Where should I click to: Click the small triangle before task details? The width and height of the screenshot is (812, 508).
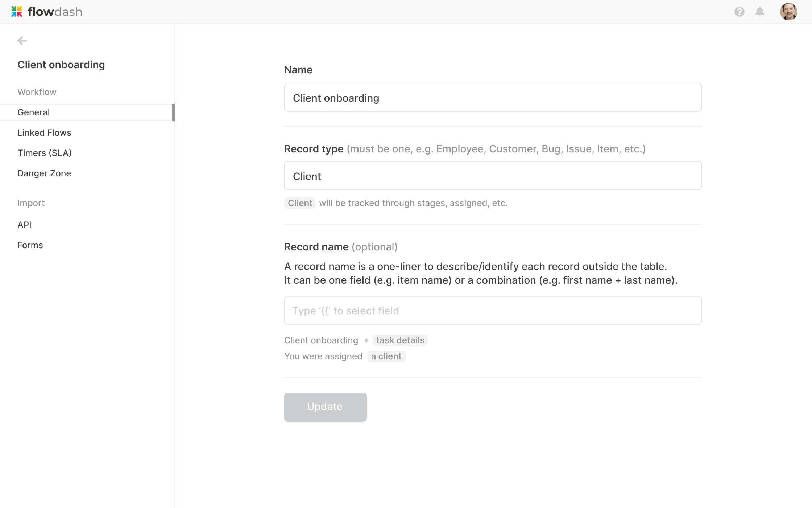pos(366,340)
